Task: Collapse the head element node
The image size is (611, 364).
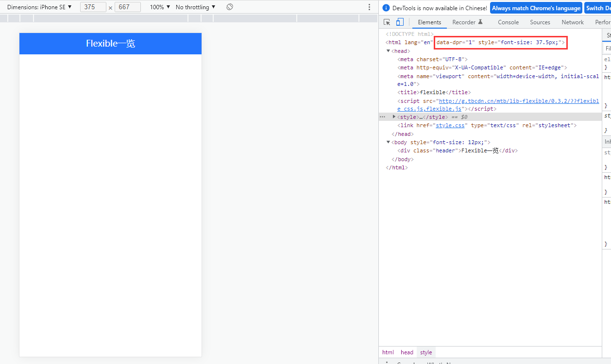Action: [x=388, y=50]
